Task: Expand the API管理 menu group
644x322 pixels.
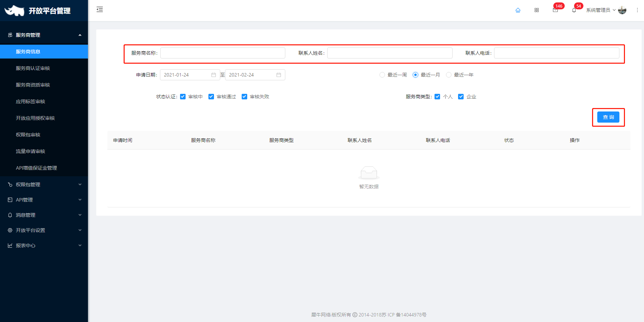Action: 80,200
